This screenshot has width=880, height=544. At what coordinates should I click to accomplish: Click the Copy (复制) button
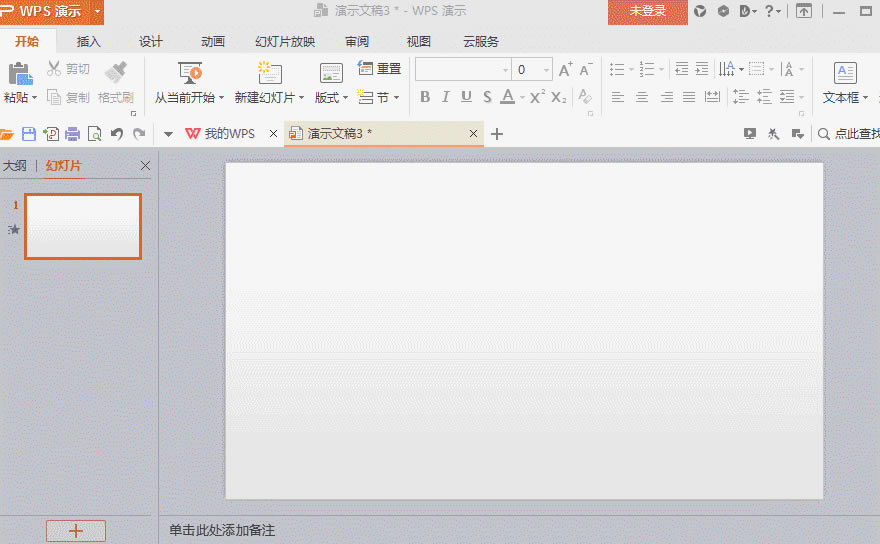68,97
